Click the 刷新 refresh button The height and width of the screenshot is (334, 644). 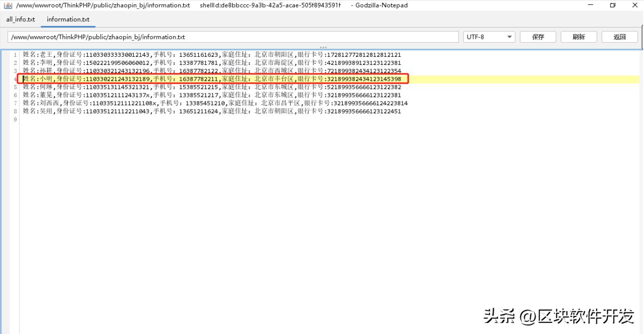click(x=579, y=37)
